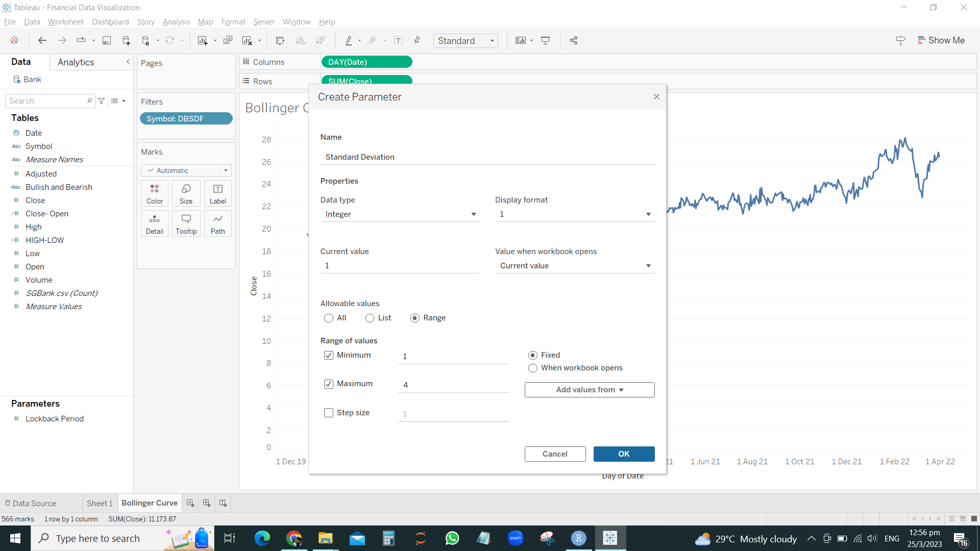The image size is (980, 551).
Task: Open the Show Me panel
Action: click(x=941, y=40)
